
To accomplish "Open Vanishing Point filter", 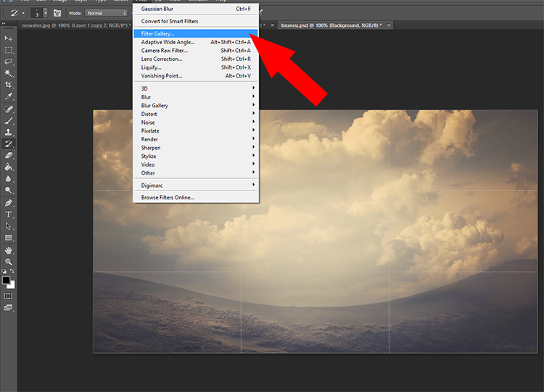I will pyautogui.click(x=196, y=76).
